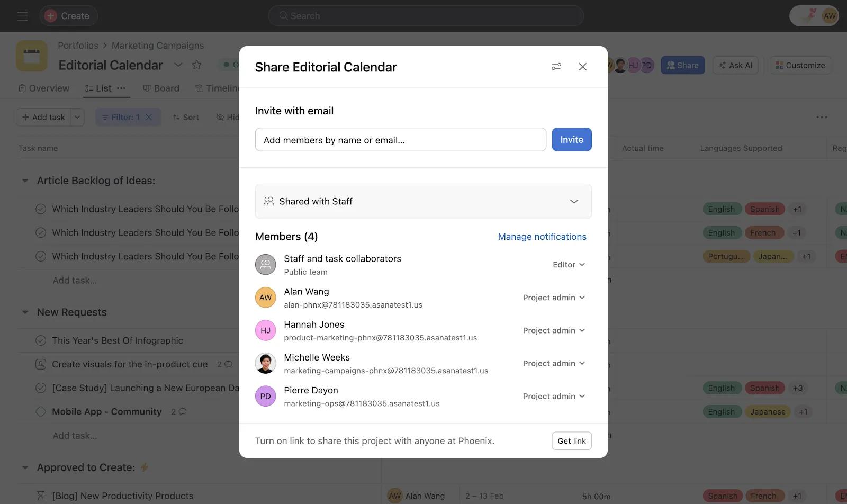Change Hannah Jones' Project admin role
The height and width of the screenshot is (504, 847).
[554, 330]
